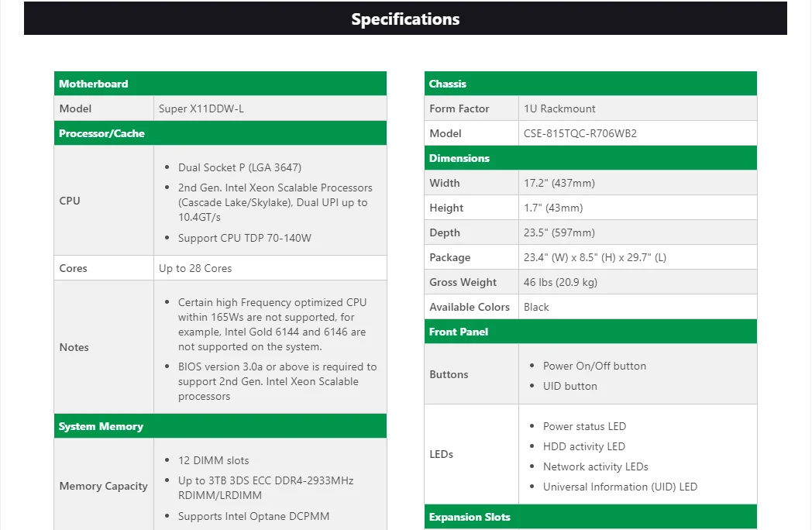Click the Memory Capacity row label
Screen dimensions: 812x530
tap(103, 486)
